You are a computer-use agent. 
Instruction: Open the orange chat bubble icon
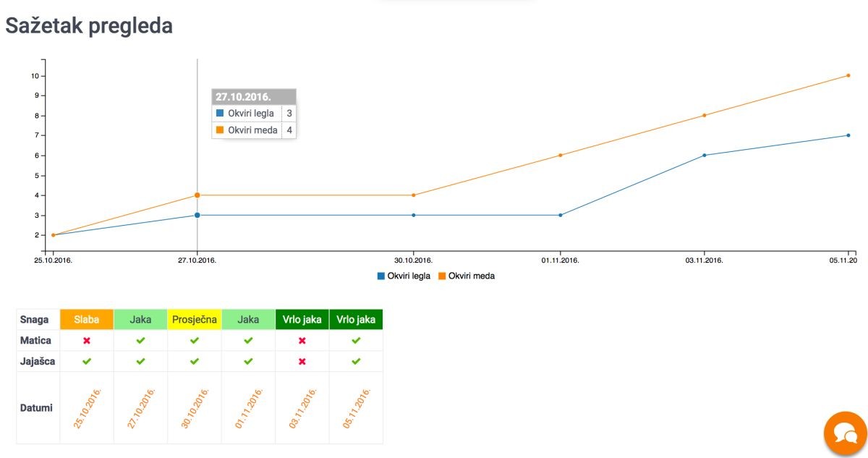845,434
